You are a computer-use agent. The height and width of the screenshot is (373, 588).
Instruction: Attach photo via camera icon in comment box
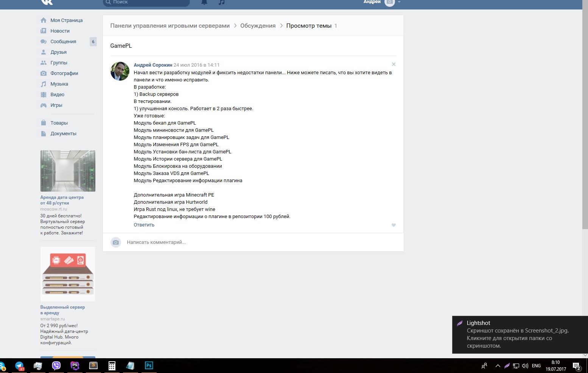point(116,242)
